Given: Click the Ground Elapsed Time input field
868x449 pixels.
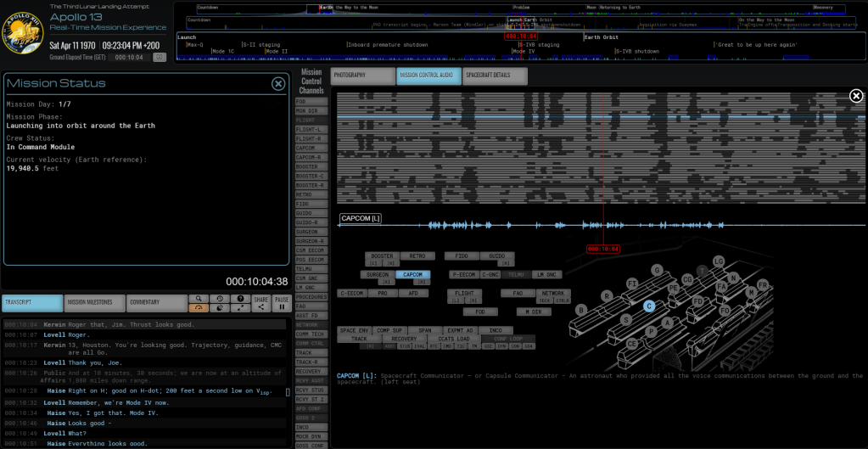Looking at the screenshot, I should pyautogui.click(x=130, y=58).
